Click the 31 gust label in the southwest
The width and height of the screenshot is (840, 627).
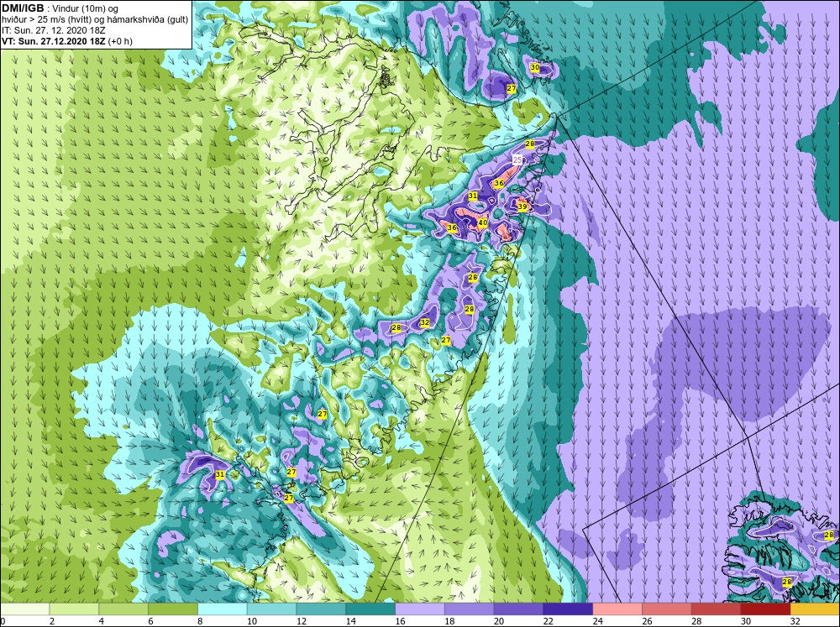(x=219, y=474)
